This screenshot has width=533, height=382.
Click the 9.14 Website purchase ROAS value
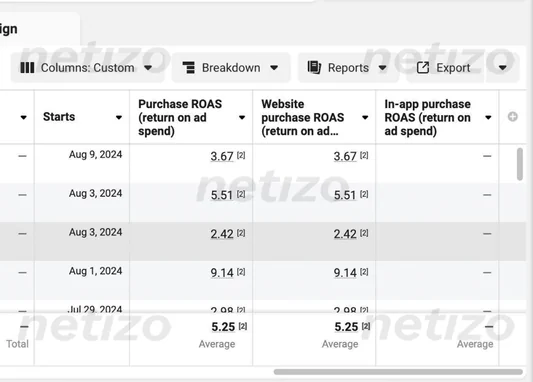pyautogui.click(x=345, y=273)
